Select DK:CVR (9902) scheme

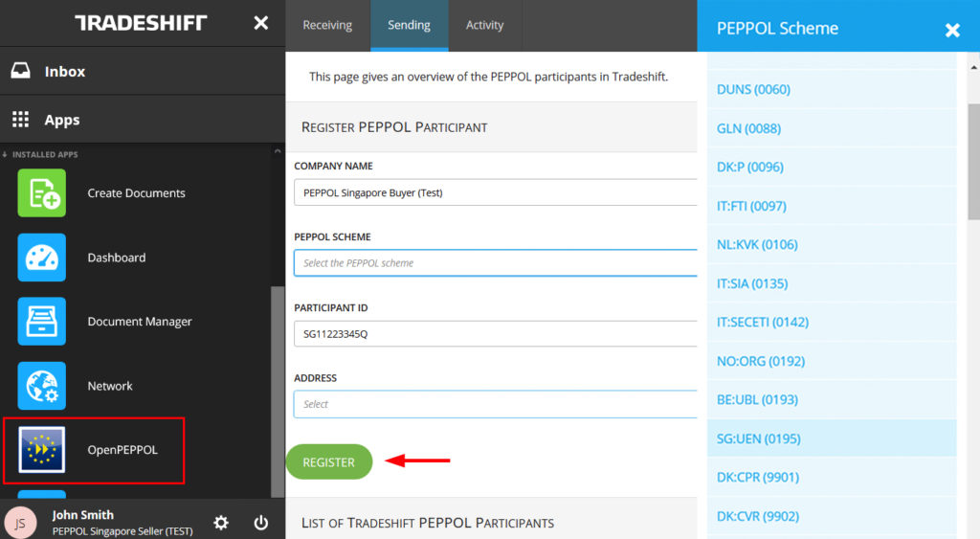pos(832,516)
